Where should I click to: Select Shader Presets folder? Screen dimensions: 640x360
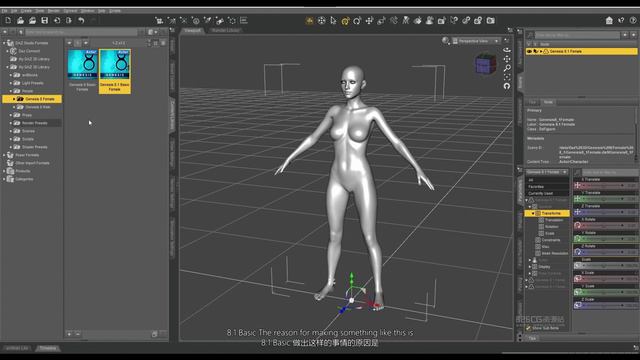(35, 147)
